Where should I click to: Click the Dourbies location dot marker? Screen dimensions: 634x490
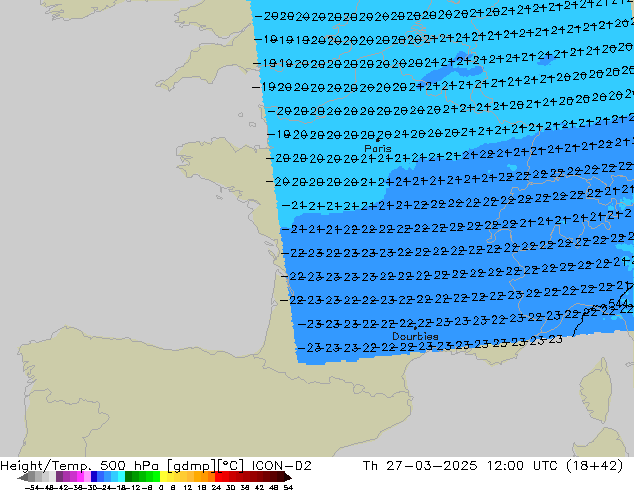click(415, 328)
